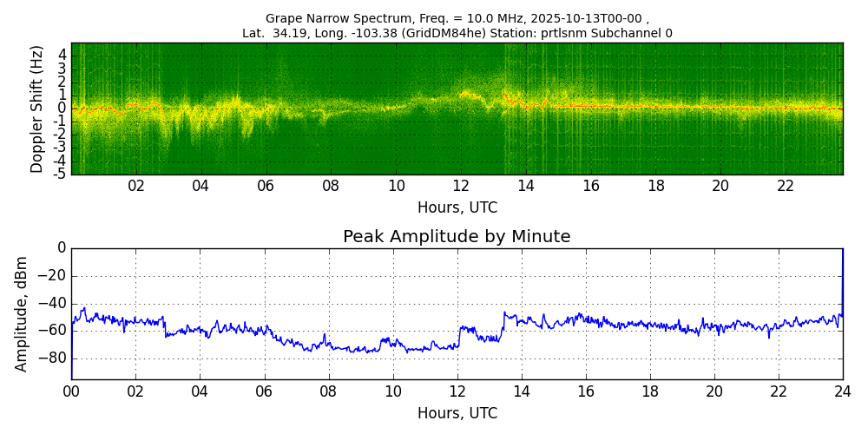Screen dimensions: 868x434
Task: Select the 22 hour tick on spectrogram axis
Action: (786, 187)
